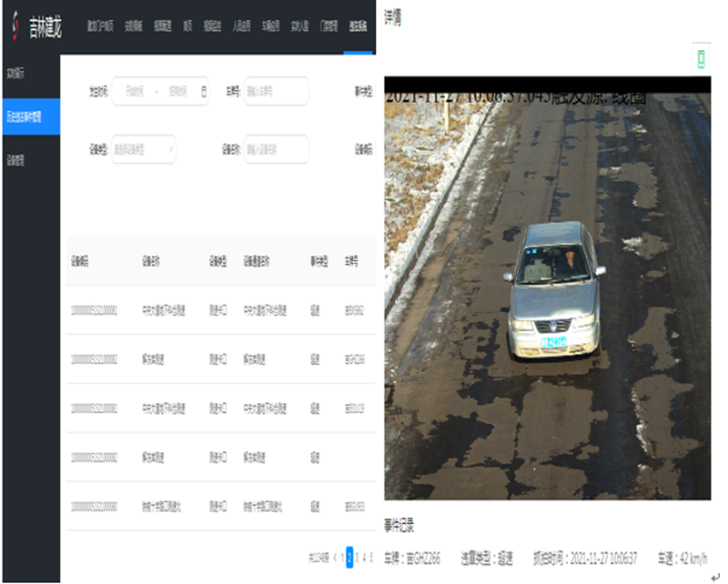Go to page 3 in pagination
Viewport: 728px width, 584px height.
pos(359,556)
